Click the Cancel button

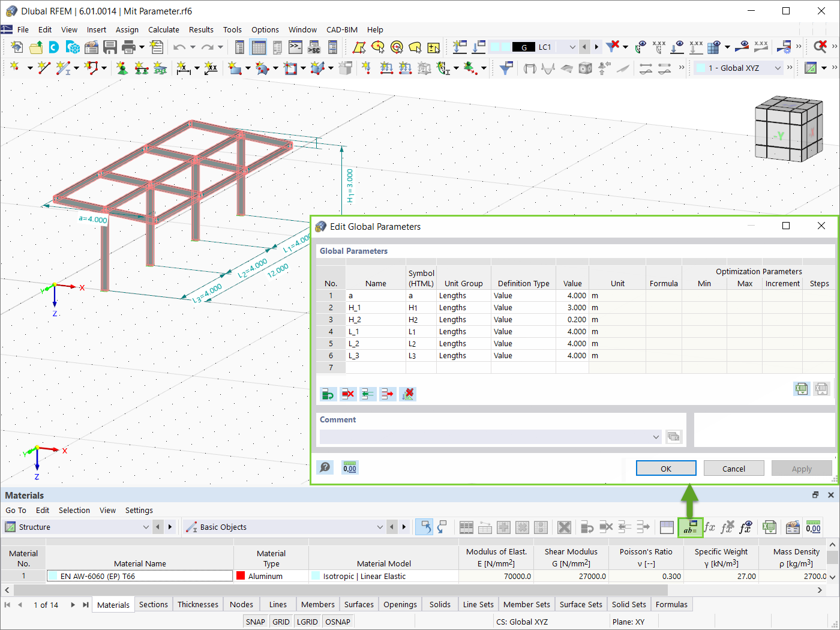coord(734,468)
